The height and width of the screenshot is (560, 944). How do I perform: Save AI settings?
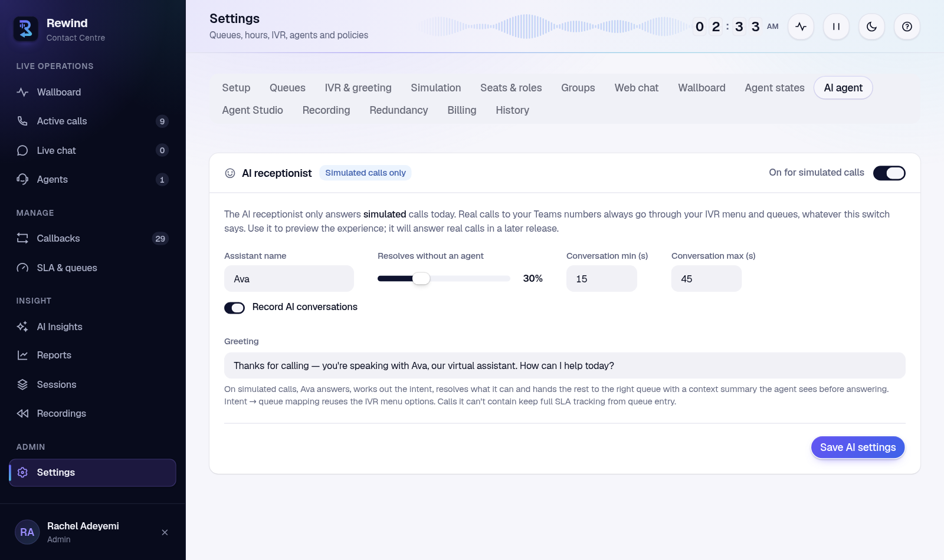[x=858, y=447]
